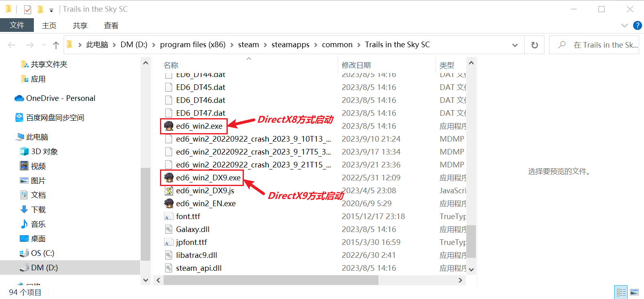Click the OS (C:) drive icon
Image resolution: width=644 pixels, height=299 pixels.
coord(24,253)
